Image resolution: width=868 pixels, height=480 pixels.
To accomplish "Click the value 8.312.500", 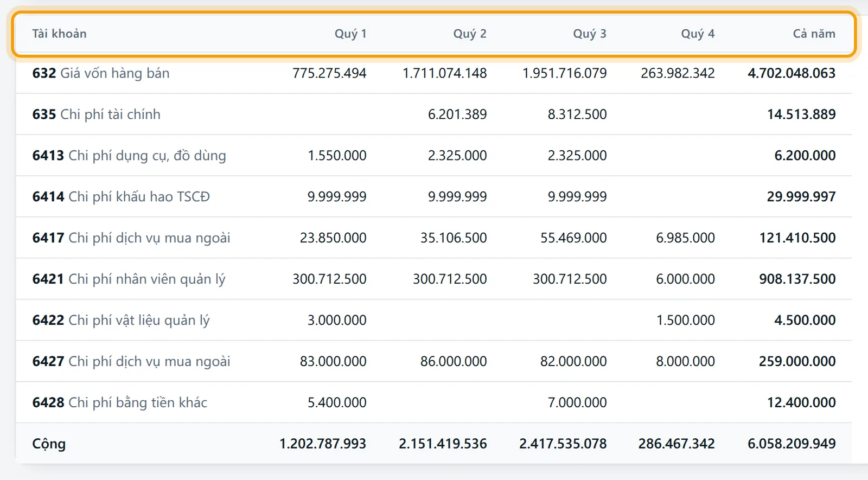I will click(577, 114).
